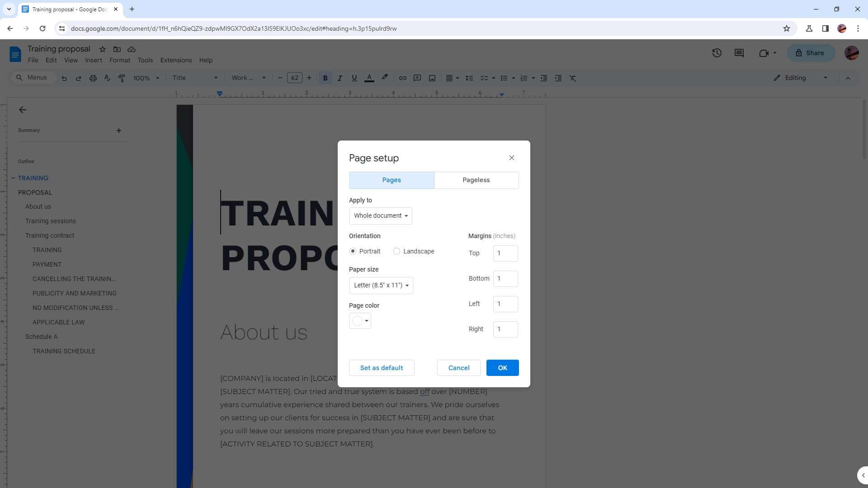The image size is (868, 488).
Task: Open the highlight color tool
Action: pos(384,78)
